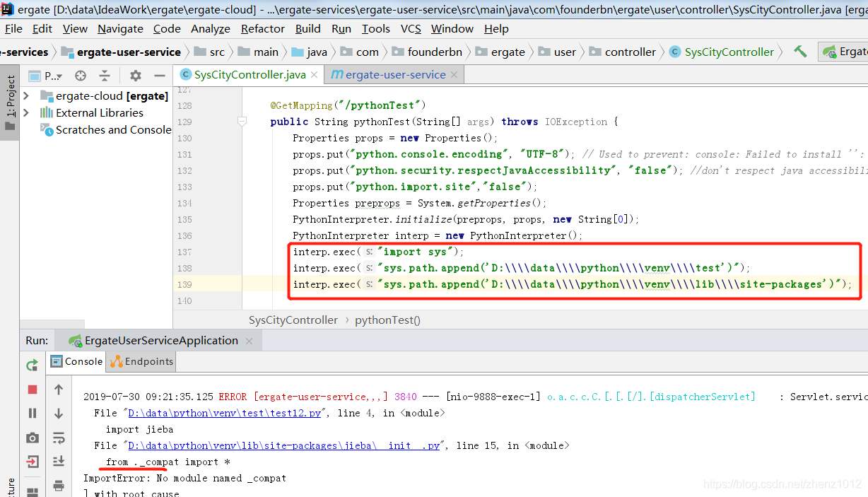This screenshot has width=868, height=497.
Task: Open the Navigate menu
Action: click(x=120, y=29)
